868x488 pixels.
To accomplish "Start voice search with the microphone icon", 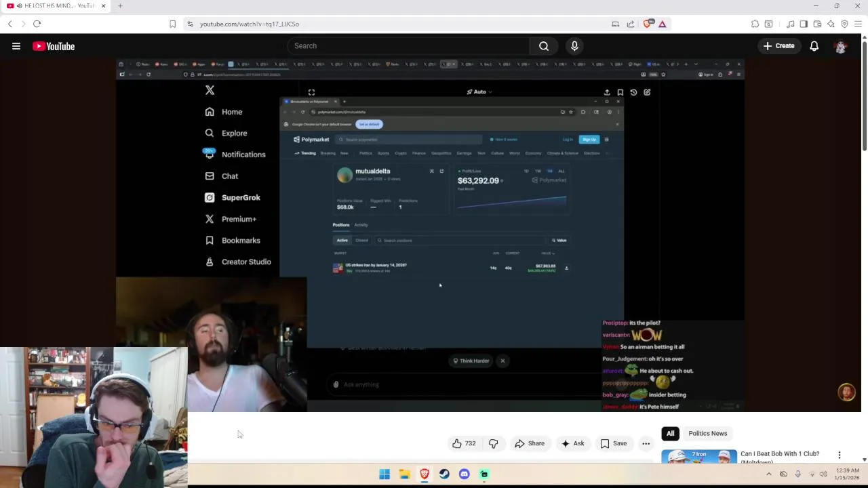I will pos(574,46).
